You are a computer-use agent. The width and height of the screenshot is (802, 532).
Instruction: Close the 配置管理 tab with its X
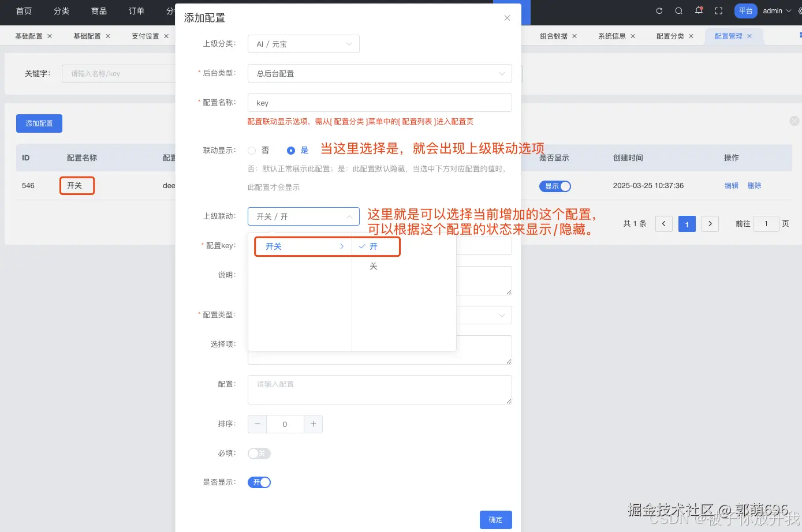[x=749, y=36]
